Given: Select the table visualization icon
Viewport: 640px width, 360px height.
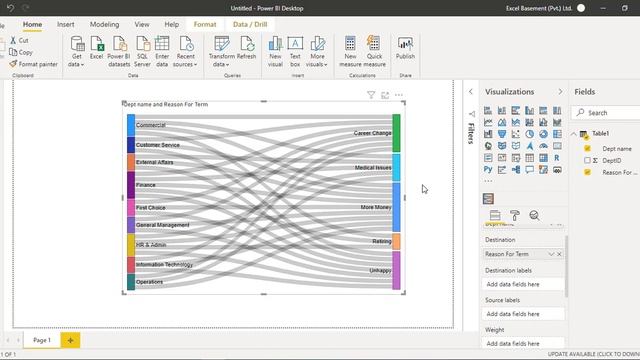Looking at the screenshot, I should pyautogui.click(x=529, y=158).
